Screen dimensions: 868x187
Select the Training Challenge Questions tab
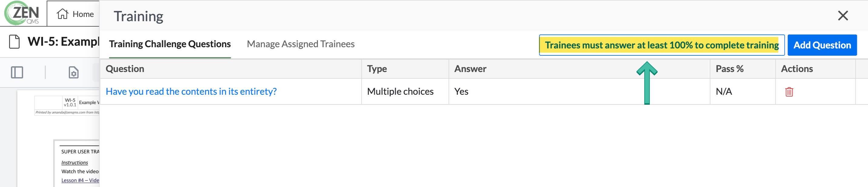[x=170, y=44]
